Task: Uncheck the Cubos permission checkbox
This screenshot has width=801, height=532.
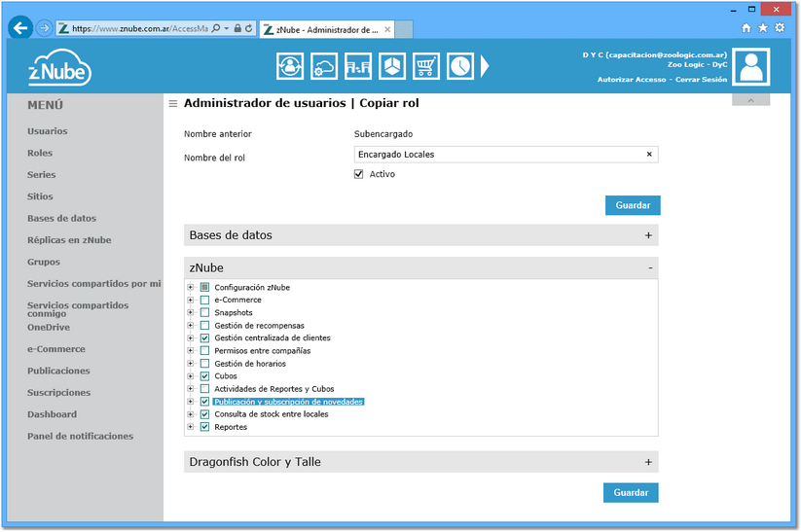Action: pyautogui.click(x=204, y=376)
